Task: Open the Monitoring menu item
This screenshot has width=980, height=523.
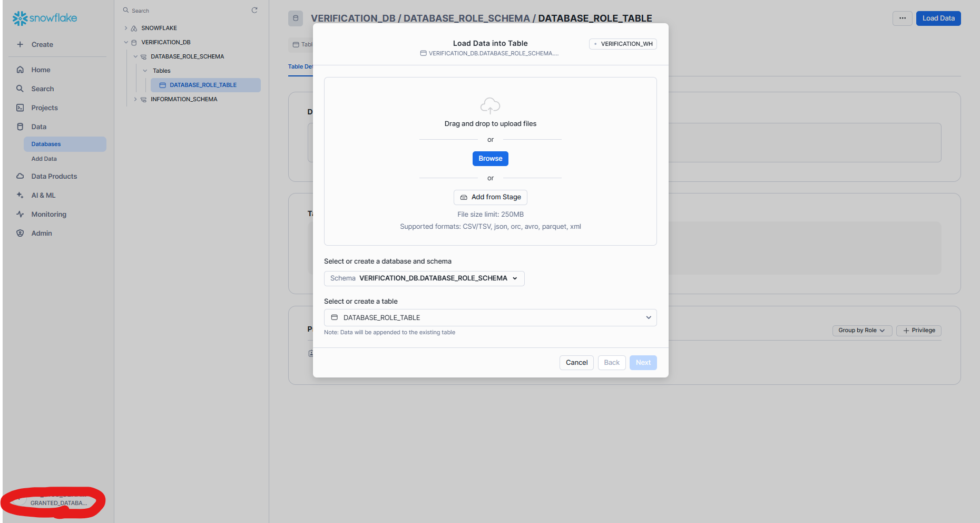Action: (x=48, y=214)
